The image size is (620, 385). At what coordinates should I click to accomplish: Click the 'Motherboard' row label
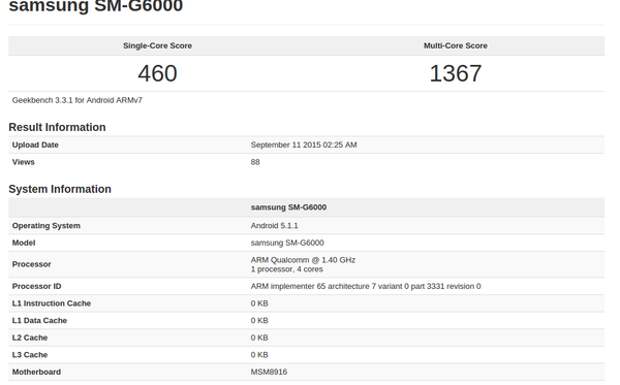(x=36, y=372)
